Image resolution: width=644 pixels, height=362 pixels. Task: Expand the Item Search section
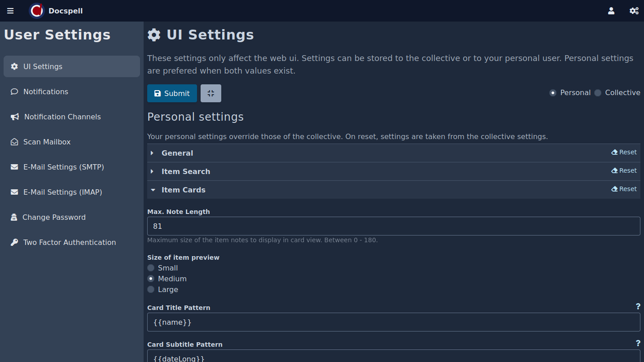pos(186,172)
